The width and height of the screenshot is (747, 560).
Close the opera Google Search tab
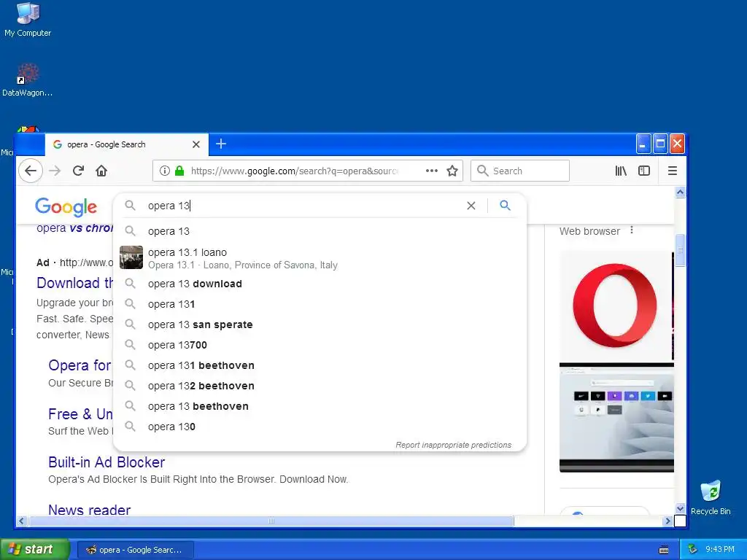pos(196,144)
